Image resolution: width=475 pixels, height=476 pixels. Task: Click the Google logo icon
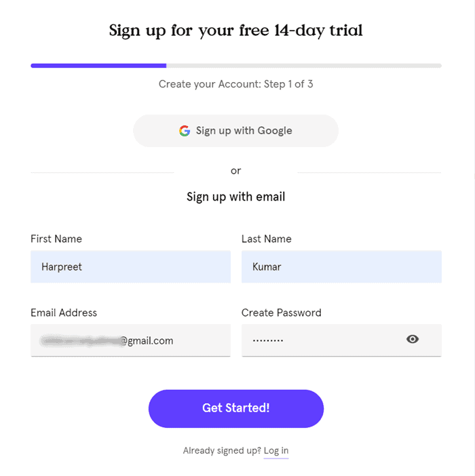185,131
